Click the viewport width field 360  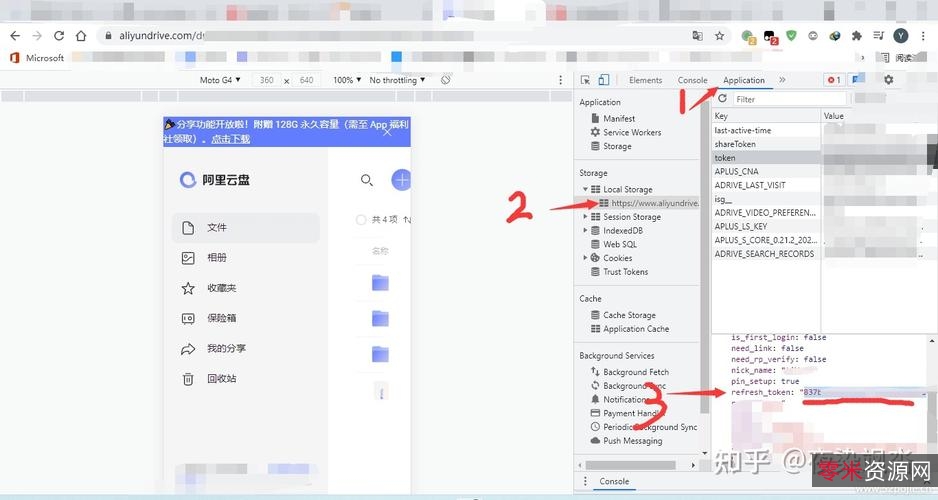tap(267, 80)
